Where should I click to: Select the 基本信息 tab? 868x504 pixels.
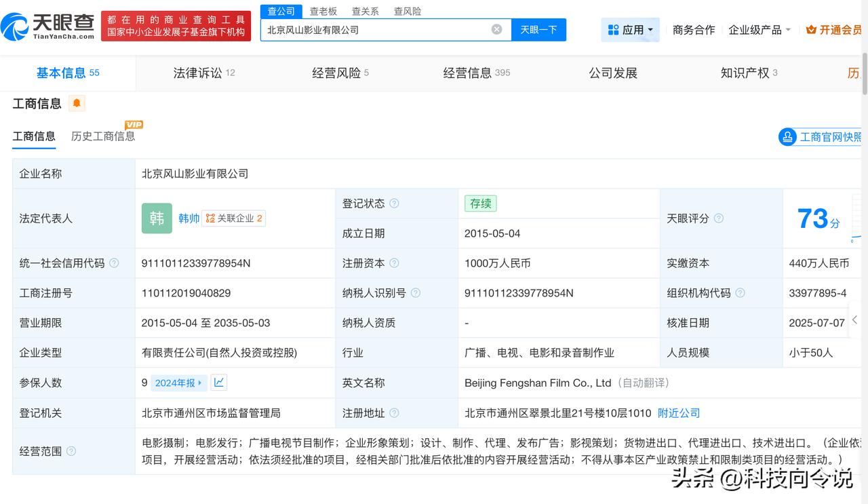[x=68, y=73]
